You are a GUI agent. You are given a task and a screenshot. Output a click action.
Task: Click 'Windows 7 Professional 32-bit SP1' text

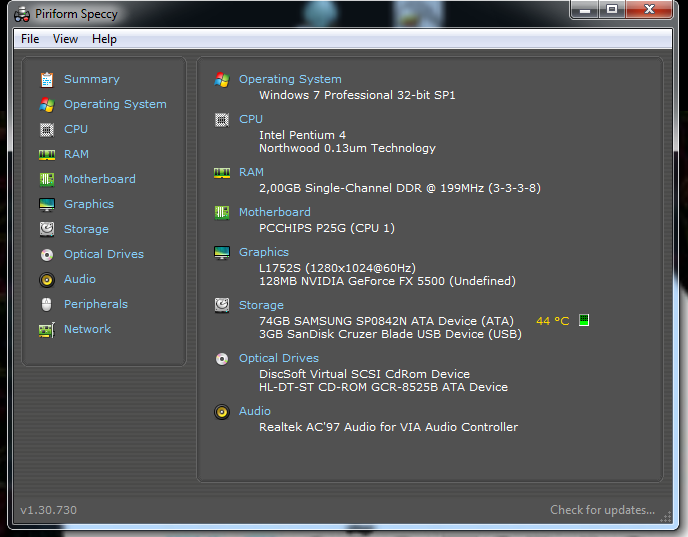coord(357,95)
